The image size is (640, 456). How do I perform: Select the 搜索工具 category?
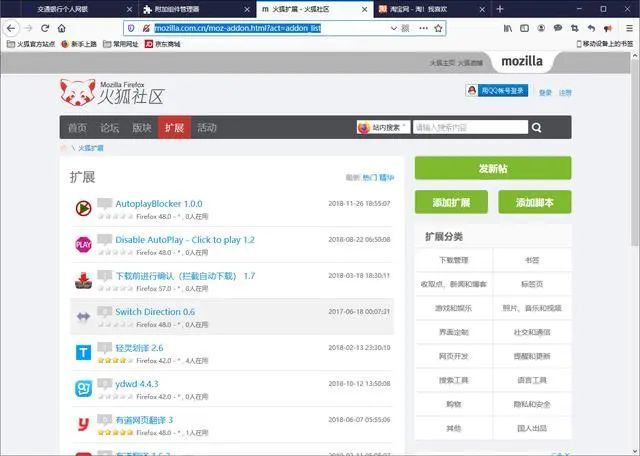[x=453, y=380]
